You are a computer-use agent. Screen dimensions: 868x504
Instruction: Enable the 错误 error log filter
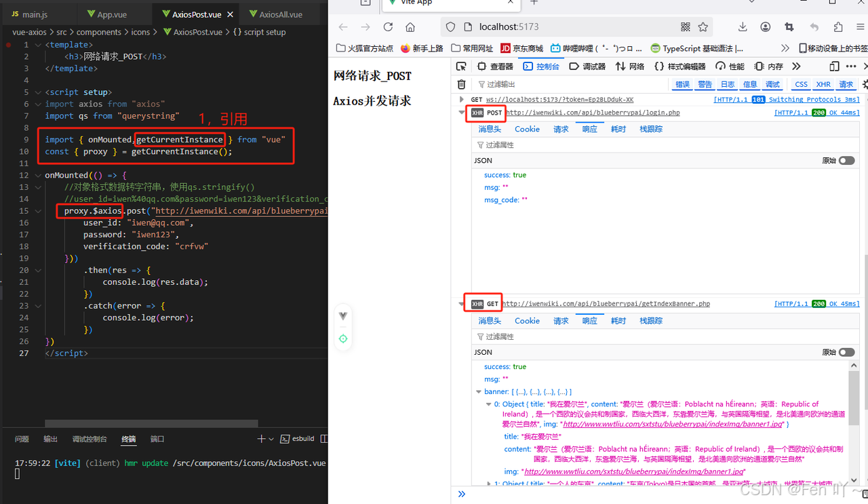pyautogui.click(x=682, y=84)
